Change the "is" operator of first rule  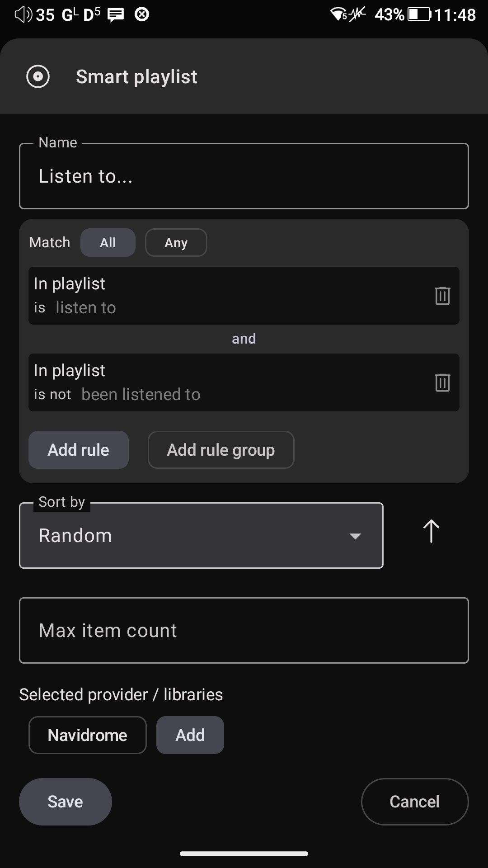click(39, 308)
